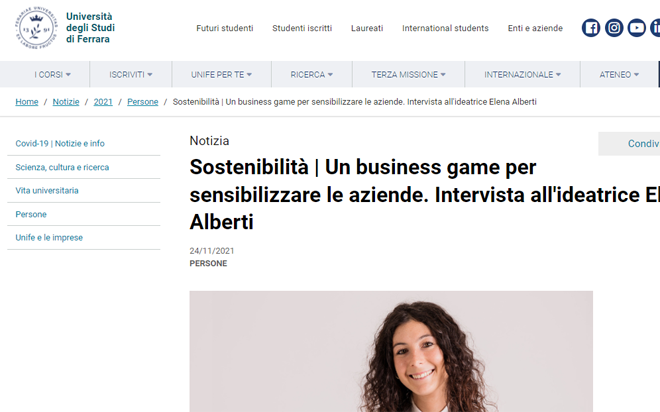This screenshot has height=412, width=660.
Task: Expand the I CORSI dropdown menu
Action: 53,74
